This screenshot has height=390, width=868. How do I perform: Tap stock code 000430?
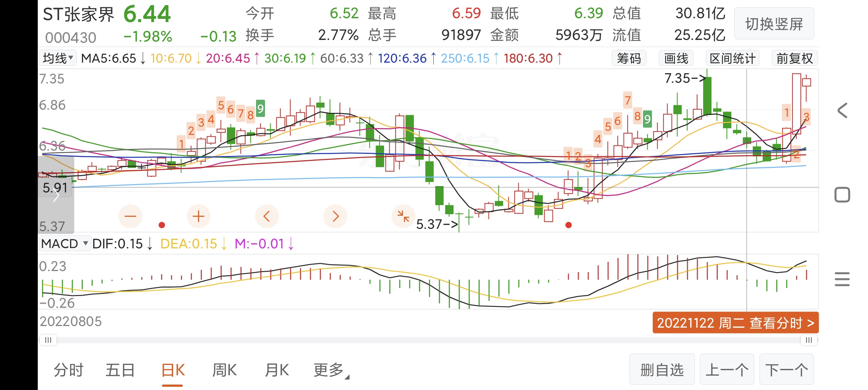70,37
